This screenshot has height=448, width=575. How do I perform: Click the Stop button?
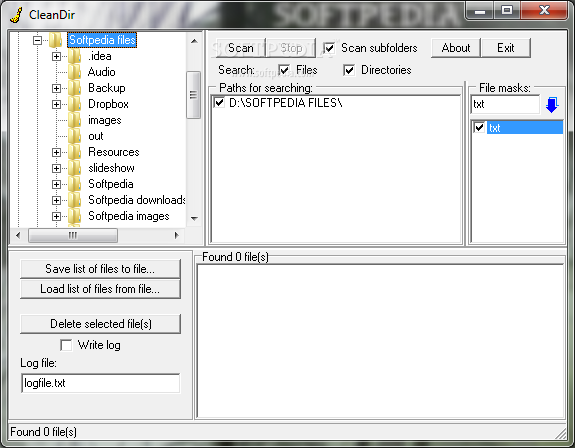click(x=291, y=48)
